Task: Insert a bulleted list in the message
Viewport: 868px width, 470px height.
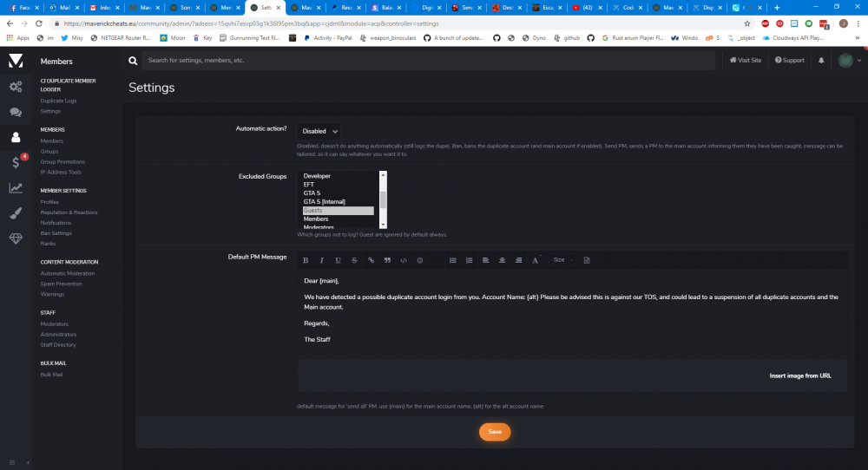Action: (x=452, y=260)
